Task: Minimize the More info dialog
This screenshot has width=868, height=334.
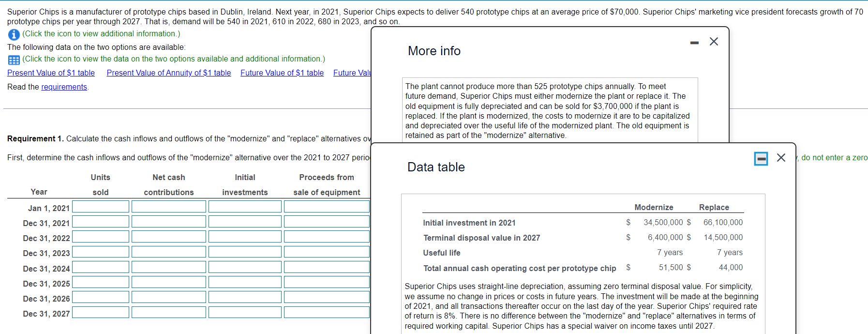Action: [x=694, y=43]
